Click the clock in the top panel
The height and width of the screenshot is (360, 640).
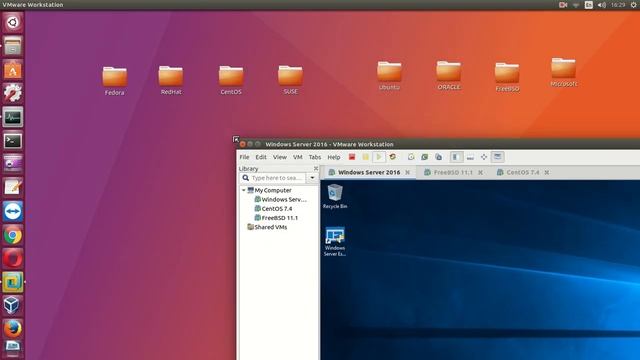618,5
